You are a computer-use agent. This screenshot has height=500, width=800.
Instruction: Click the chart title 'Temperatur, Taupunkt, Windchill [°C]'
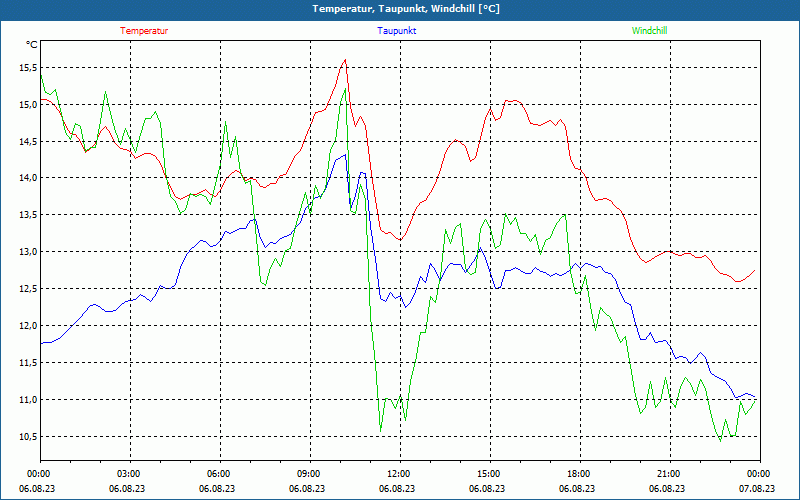(406, 9)
